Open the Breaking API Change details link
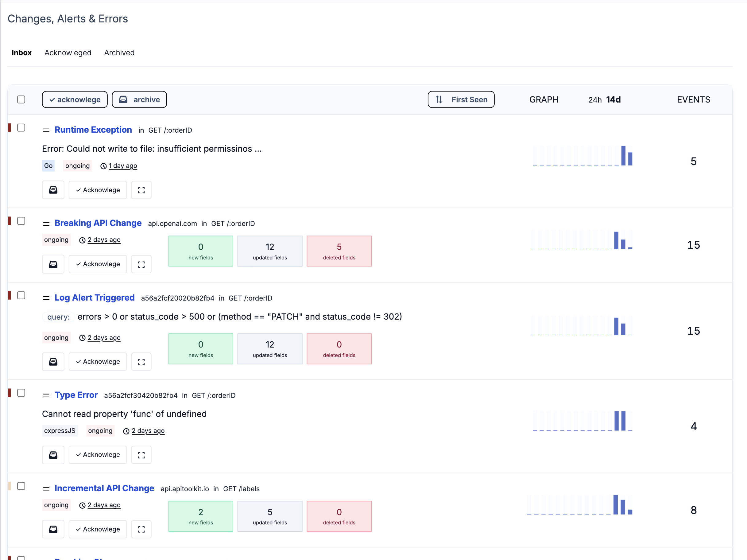This screenshot has width=747, height=560. click(98, 223)
